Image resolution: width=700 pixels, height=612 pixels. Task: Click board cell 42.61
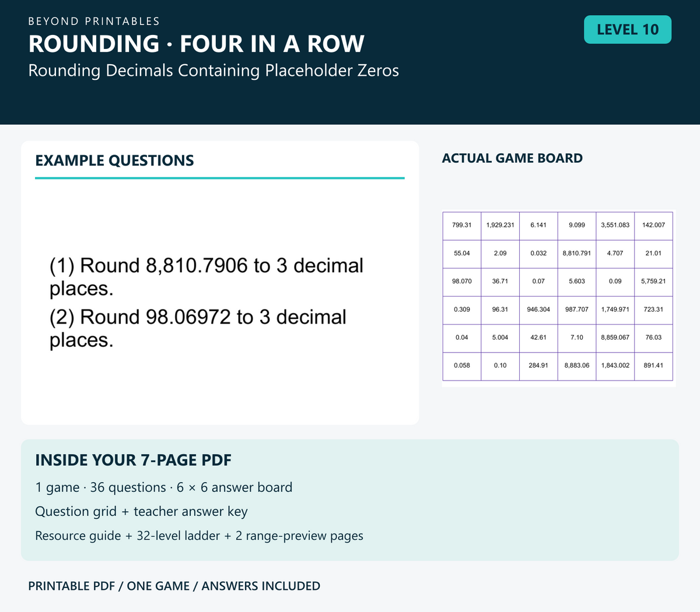click(538, 337)
